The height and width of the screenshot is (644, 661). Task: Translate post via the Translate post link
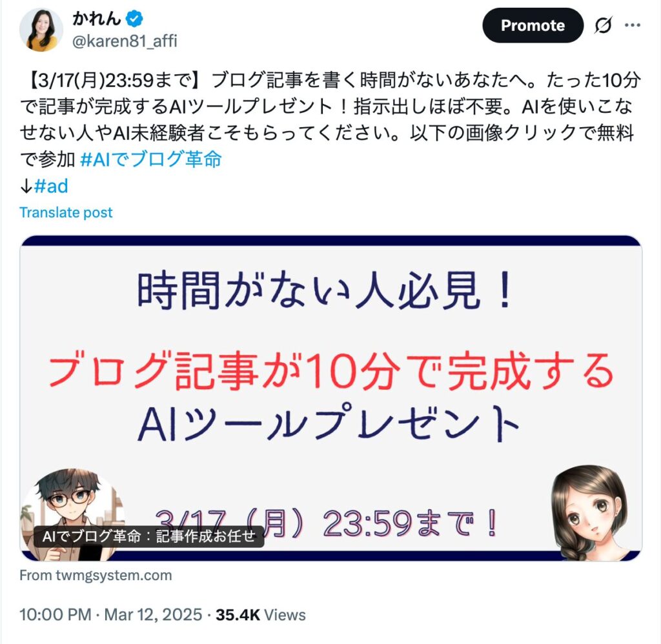(x=66, y=212)
